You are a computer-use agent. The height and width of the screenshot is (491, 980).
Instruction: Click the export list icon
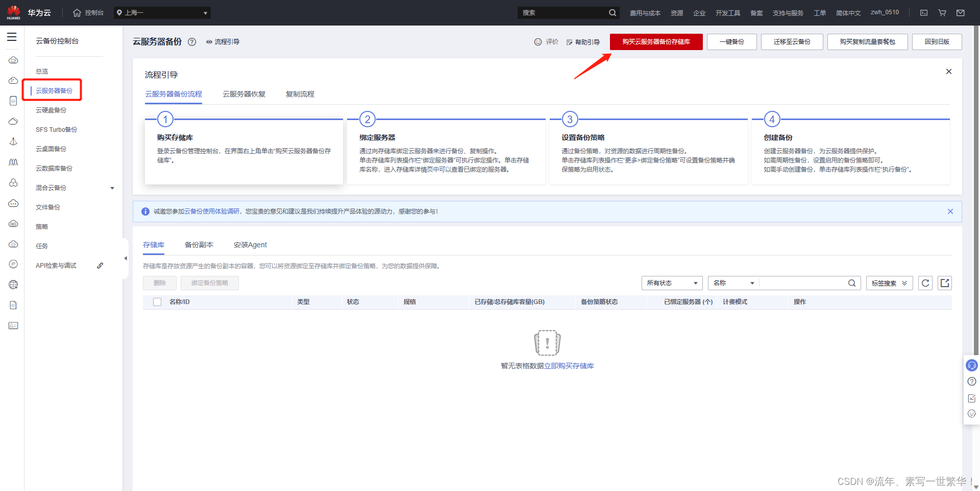click(x=945, y=283)
